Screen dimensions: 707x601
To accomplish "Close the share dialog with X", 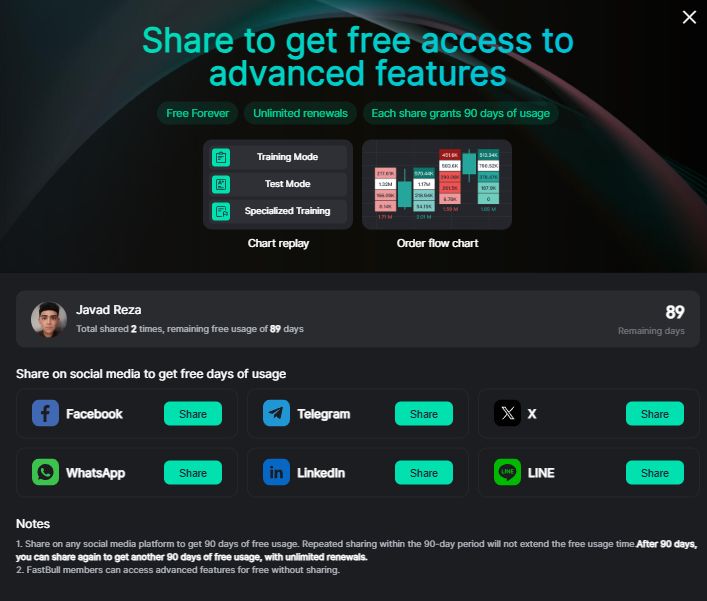I will coord(689,18).
